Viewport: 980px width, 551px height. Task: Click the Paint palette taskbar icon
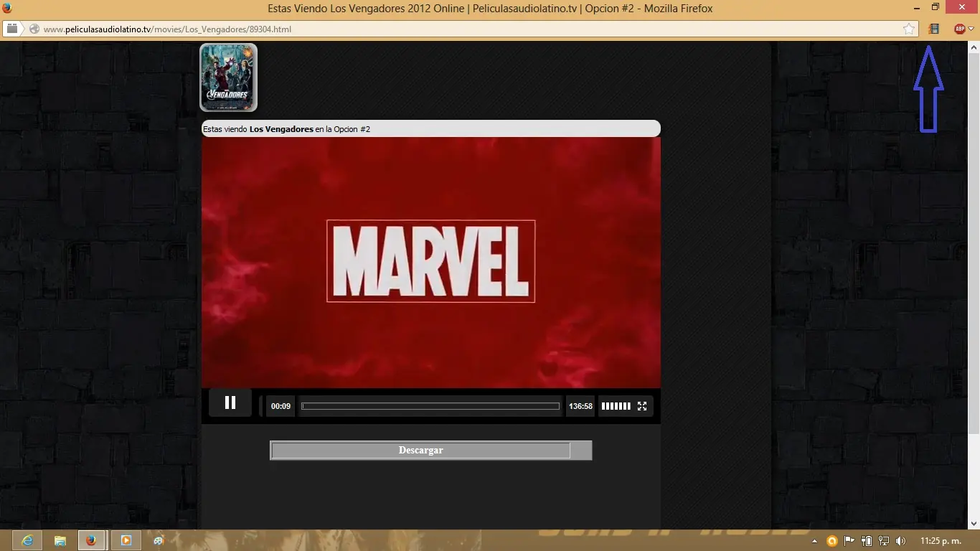pos(159,540)
